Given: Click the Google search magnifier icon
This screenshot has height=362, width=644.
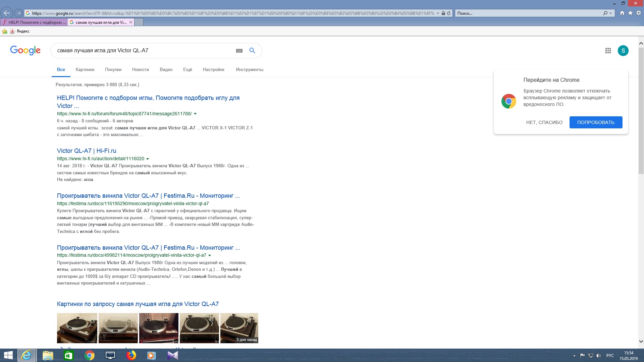Looking at the screenshot, I should (x=252, y=51).
